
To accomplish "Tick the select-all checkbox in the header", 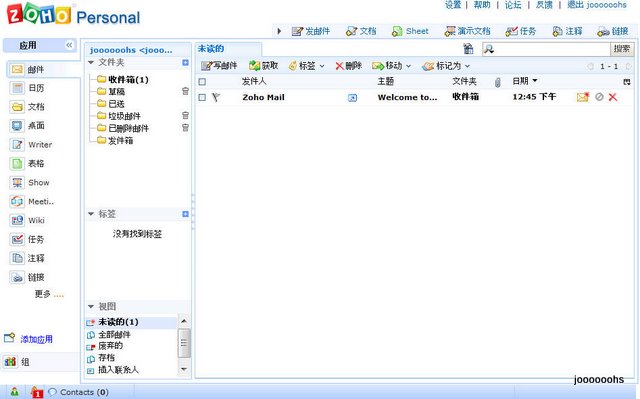I will [x=202, y=82].
